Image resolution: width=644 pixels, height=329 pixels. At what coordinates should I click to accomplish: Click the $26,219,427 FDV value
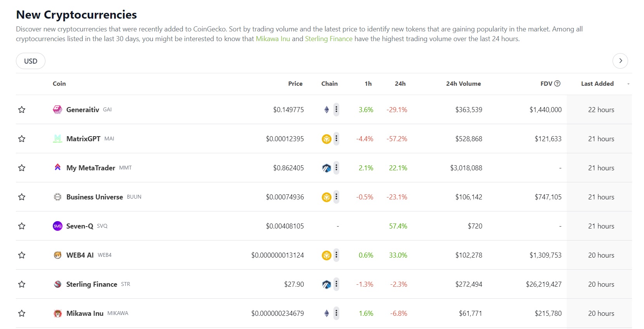(x=544, y=284)
